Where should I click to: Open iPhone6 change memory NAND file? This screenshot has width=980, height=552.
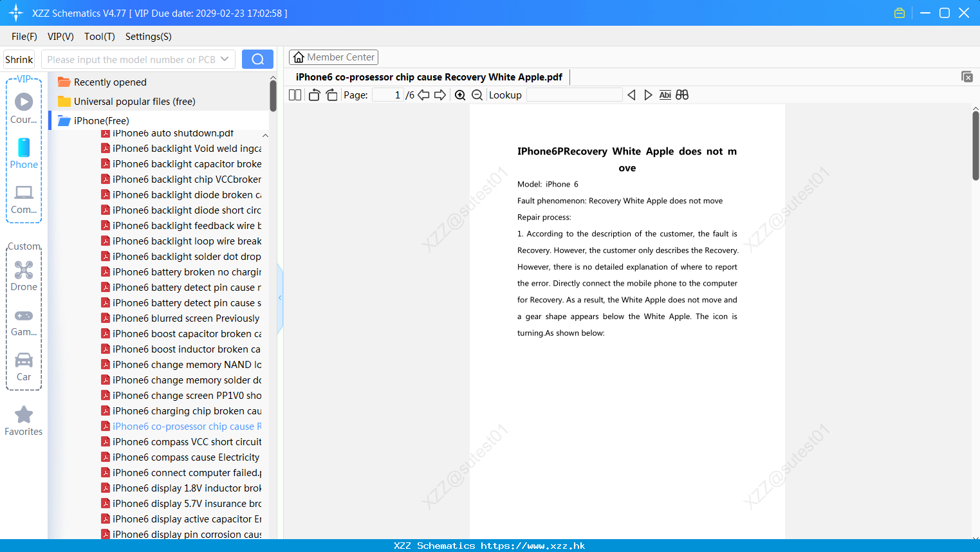[x=181, y=365]
